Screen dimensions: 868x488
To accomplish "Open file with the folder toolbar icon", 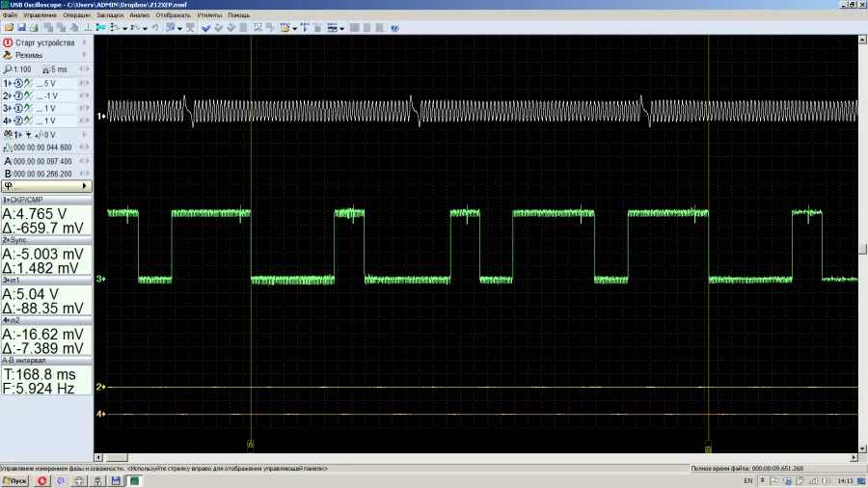I will 9,28.
